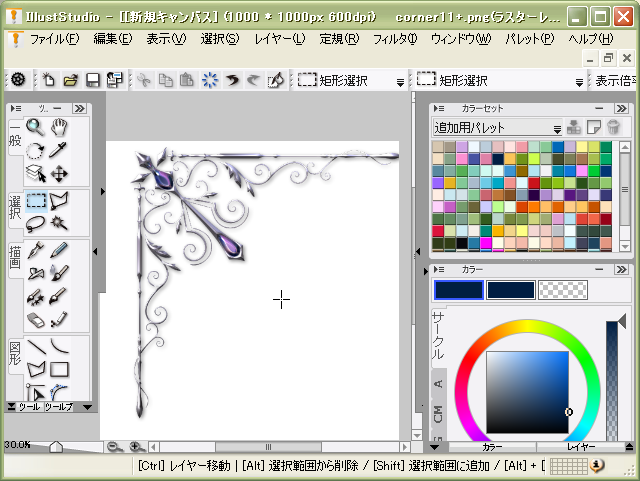The height and width of the screenshot is (481, 640).
Task: Open the 追加用パレット color set dropdown
Action: [x=498, y=127]
